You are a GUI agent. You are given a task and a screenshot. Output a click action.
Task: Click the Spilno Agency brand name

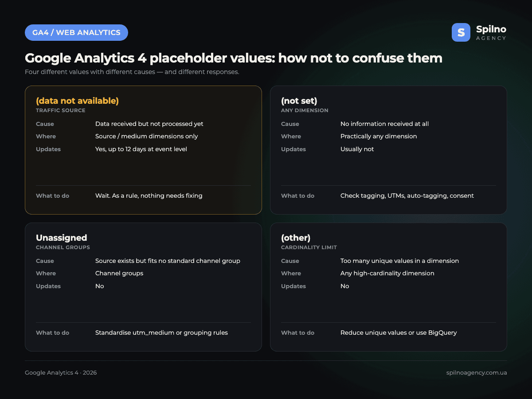(x=491, y=32)
